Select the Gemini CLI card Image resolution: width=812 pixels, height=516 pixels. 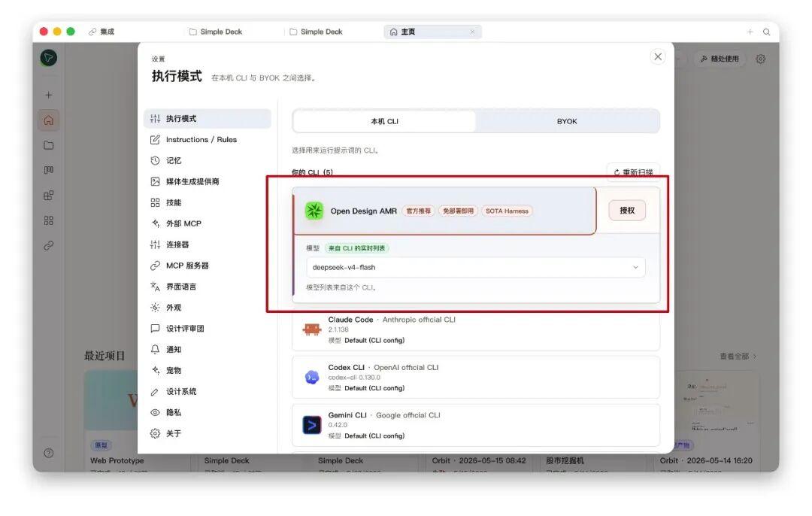(x=475, y=425)
